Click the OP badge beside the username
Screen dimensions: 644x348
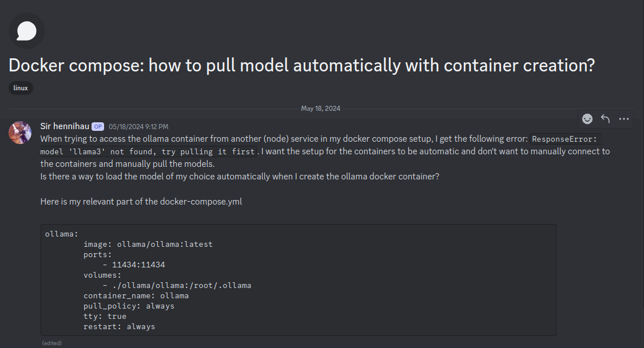[x=97, y=126]
